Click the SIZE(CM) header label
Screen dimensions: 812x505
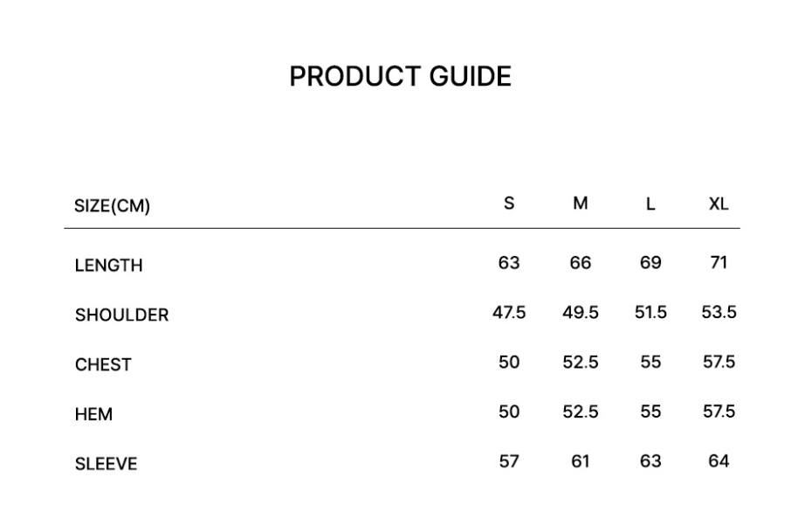click(x=112, y=207)
